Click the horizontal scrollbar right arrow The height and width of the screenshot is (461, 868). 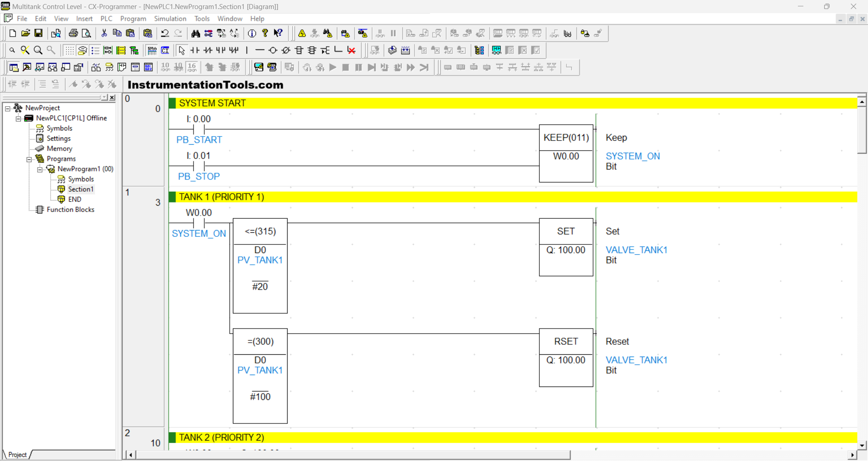pos(852,455)
